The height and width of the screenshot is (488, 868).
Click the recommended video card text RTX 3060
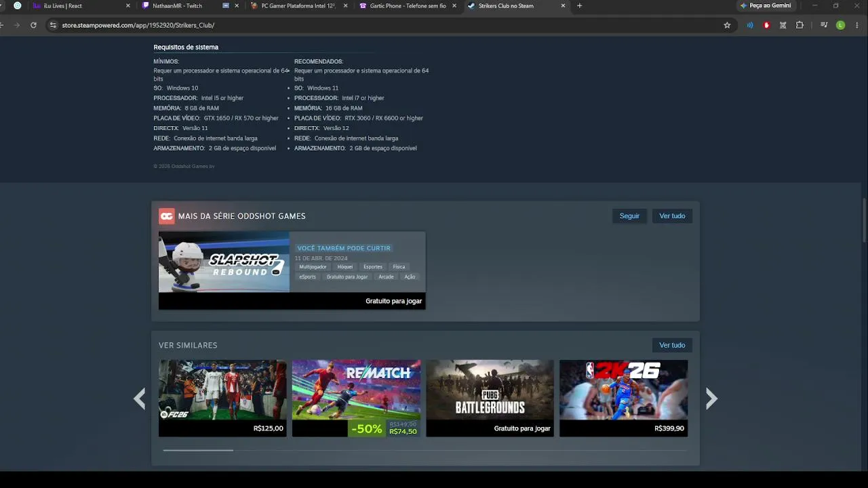tap(384, 118)
